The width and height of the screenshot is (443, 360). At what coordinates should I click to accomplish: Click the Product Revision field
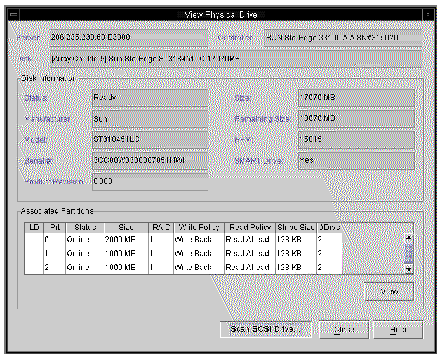pos(150,182)
